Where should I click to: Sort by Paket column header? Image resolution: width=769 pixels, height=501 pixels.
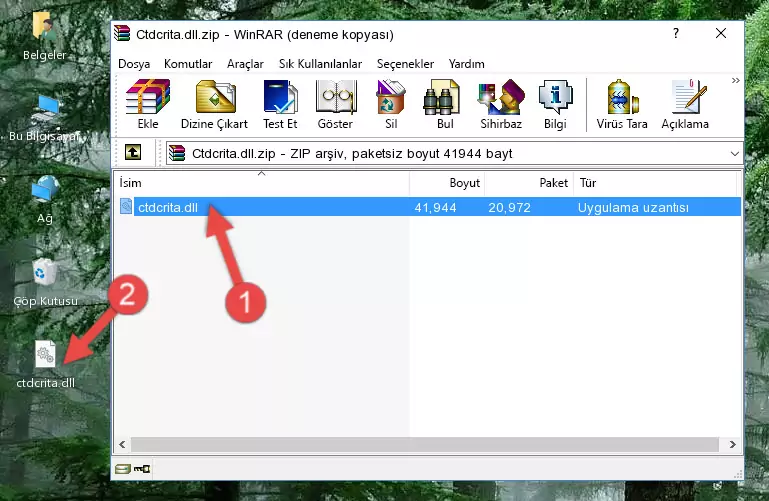pyautogui.click(x=529, y=183)
